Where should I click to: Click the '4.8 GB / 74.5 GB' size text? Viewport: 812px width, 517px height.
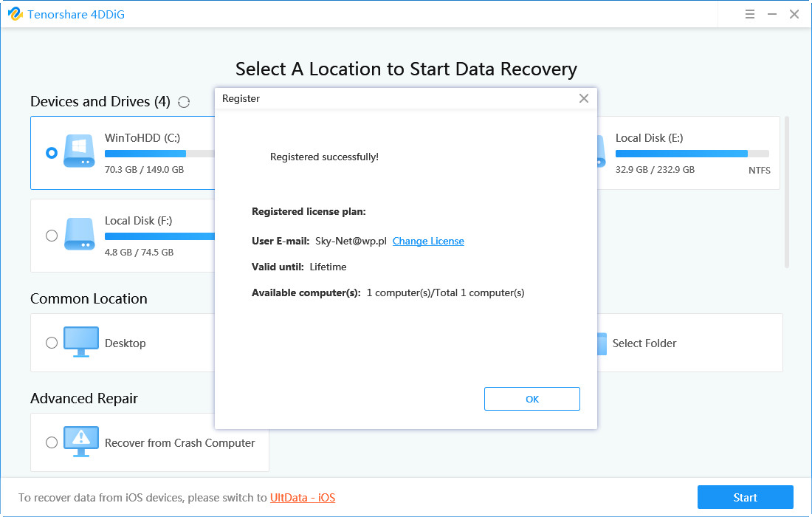pyautogui.click(x=139, y=253)
